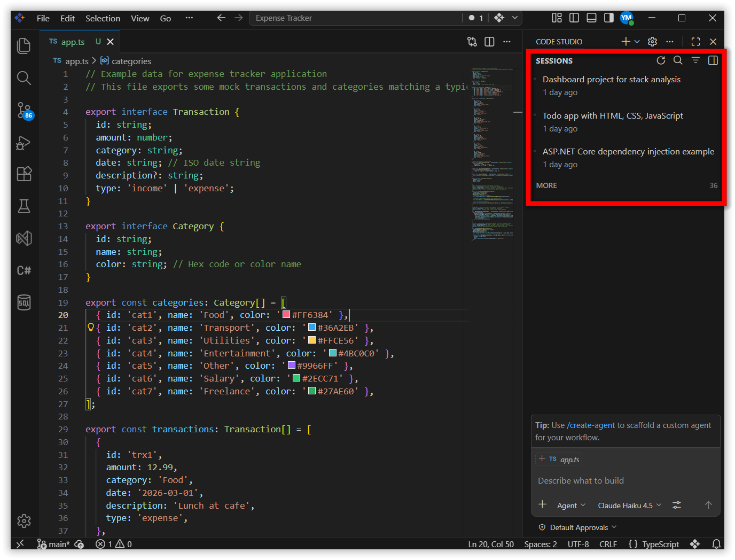This screenshot has height=560, width=735.
Task: Split the editor to the right
Action: pyautogui.click(x=489, y=42)
